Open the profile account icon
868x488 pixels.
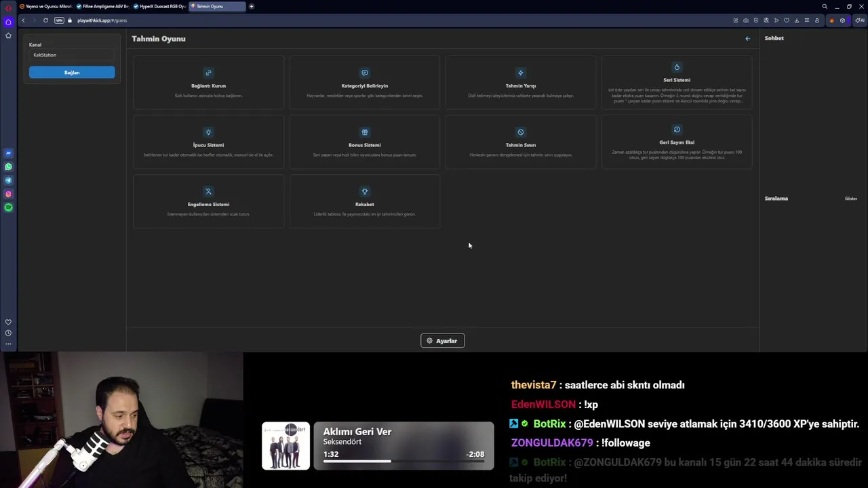(x=816, y=20)
